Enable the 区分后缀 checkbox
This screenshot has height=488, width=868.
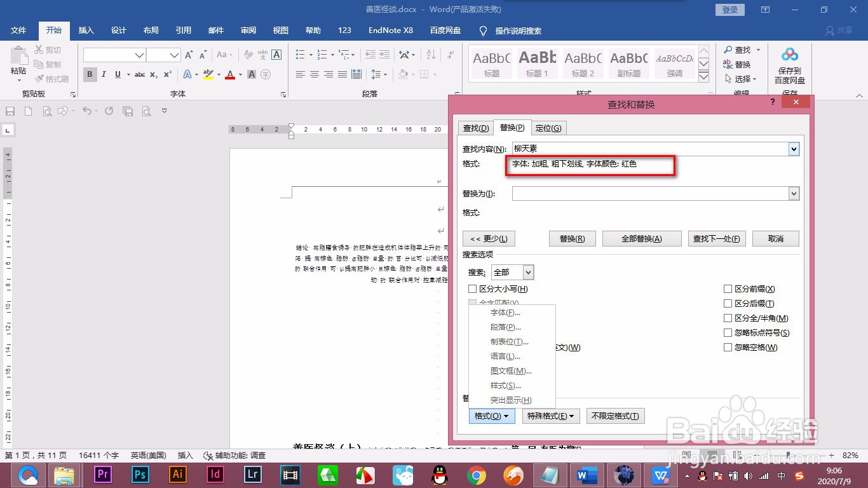tap(728, 304)
